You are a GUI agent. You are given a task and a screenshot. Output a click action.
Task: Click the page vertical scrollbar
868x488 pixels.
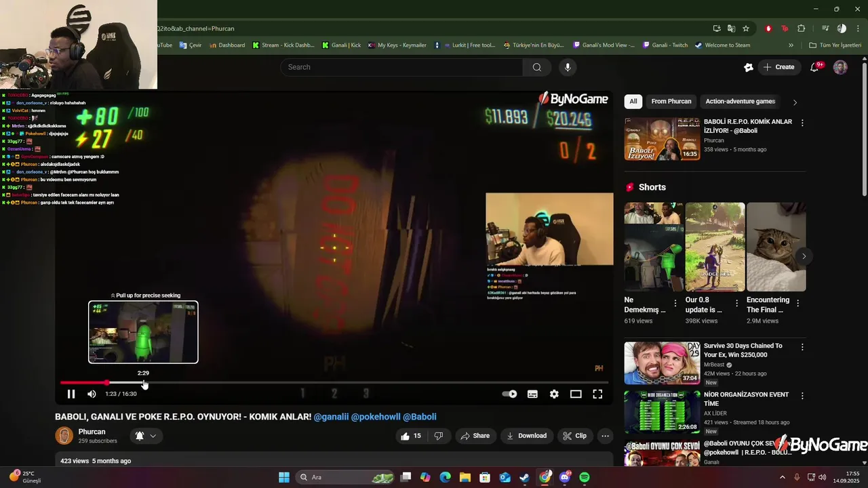pos(865,129)
